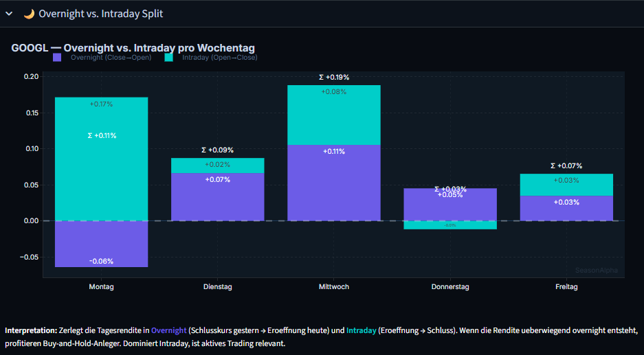This screenshot has width=644, height=355.
Task: Collapse the Overnight vs. Intraday Split section
Action: point(9,14)
